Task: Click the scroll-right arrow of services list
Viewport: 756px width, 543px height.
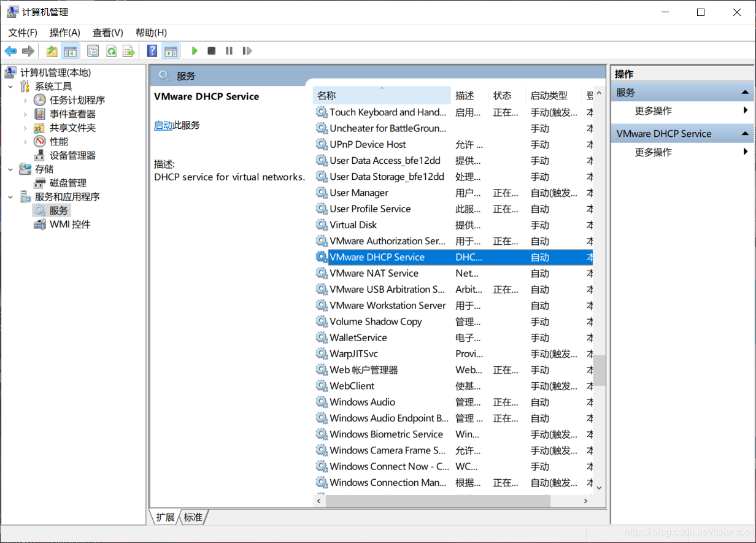Action: [x=587, y=501]
